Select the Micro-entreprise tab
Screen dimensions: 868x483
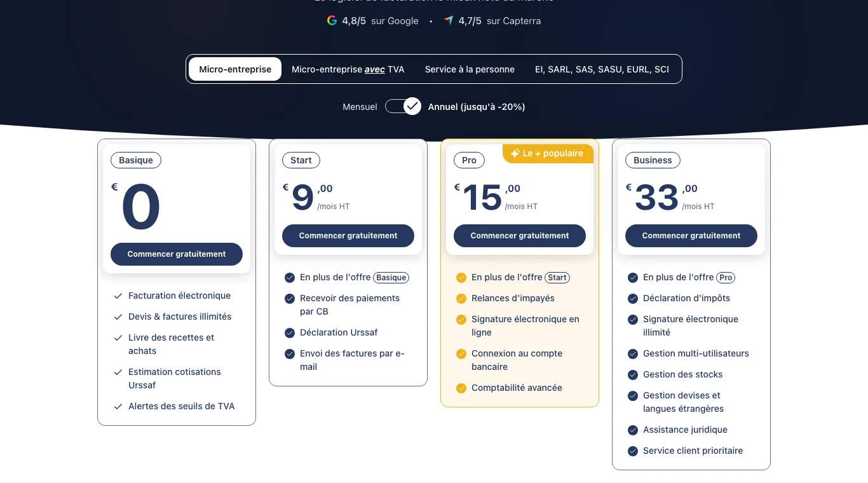point(235,69)
